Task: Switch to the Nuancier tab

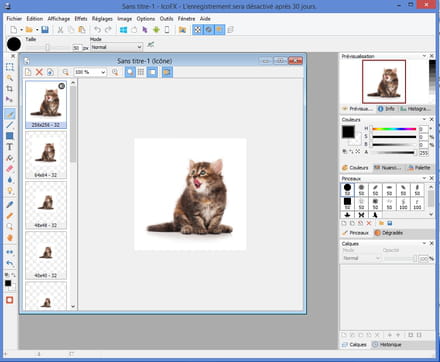Action: pos(387,168)
